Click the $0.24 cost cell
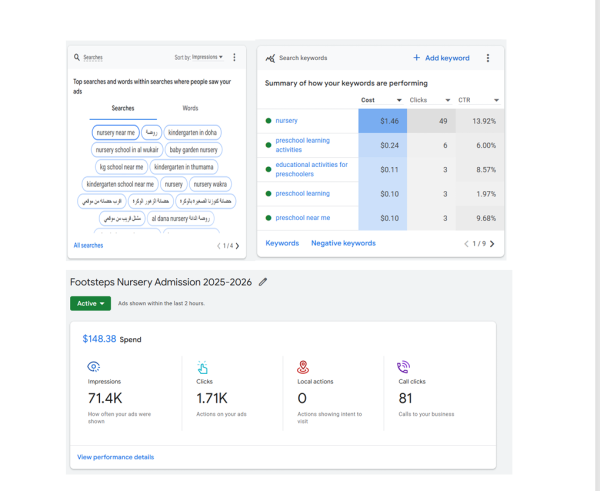 pyautogui.click(x=383, y=145)
